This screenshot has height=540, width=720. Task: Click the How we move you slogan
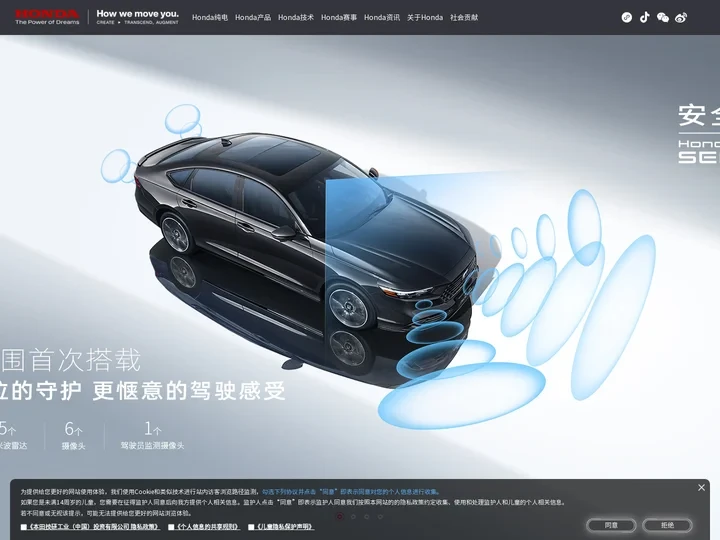click(x=137, y=17)
